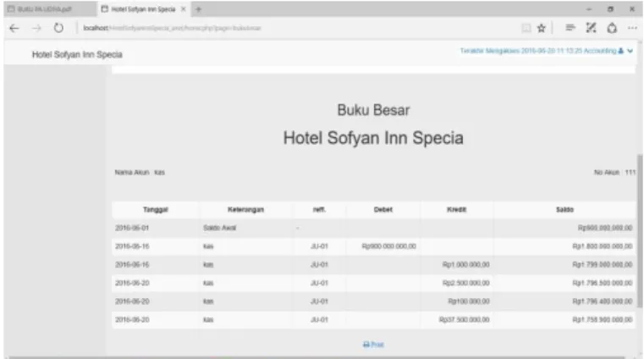
Task: Expand the Accounting user dropdown caret
Action: click(x=630, y=51)
